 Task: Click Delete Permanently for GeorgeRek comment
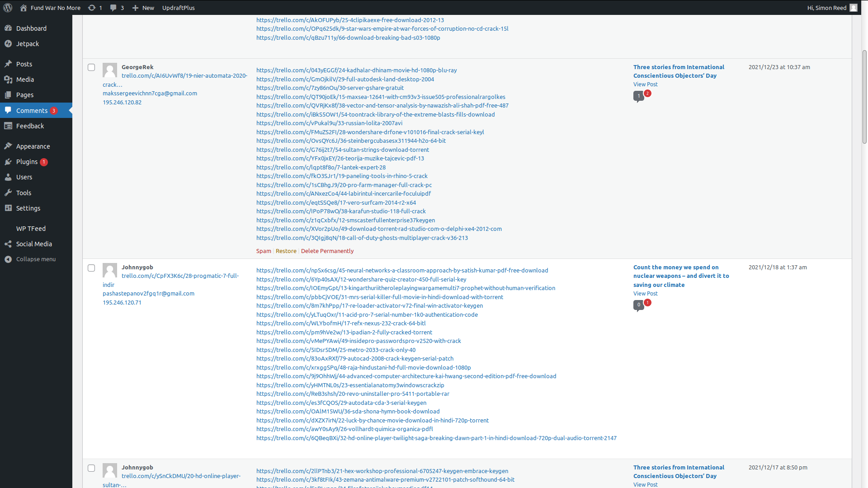327,251
